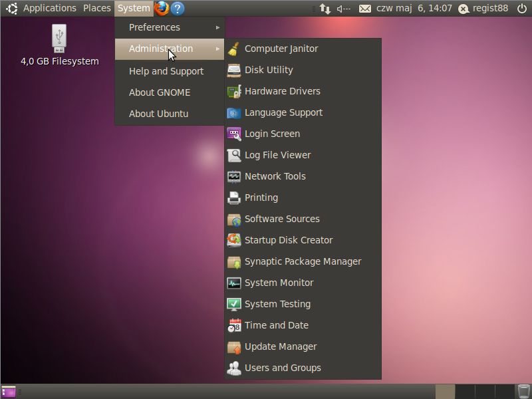Click the Synaptic Package Manager icon
This screenshot has width=532, height=399.
point(234,262)
